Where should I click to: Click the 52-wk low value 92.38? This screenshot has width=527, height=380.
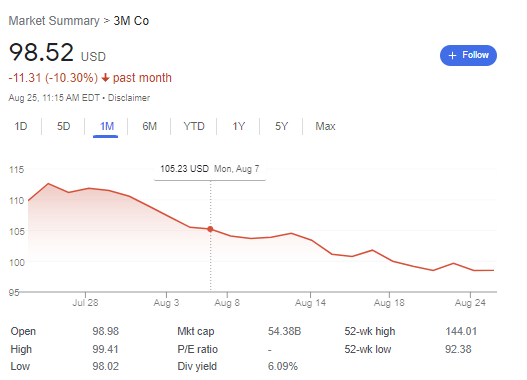click(458, 349)
